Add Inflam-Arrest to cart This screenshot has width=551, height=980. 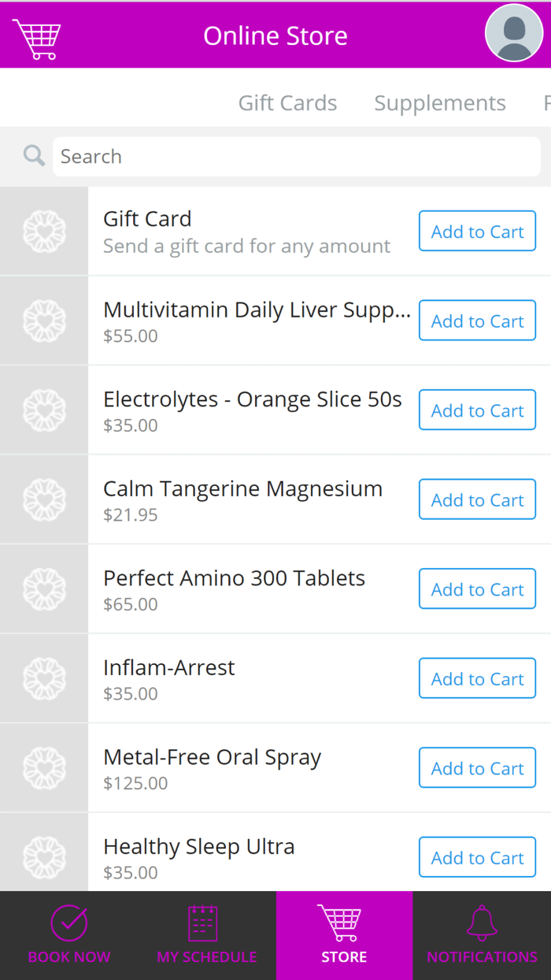477,678
